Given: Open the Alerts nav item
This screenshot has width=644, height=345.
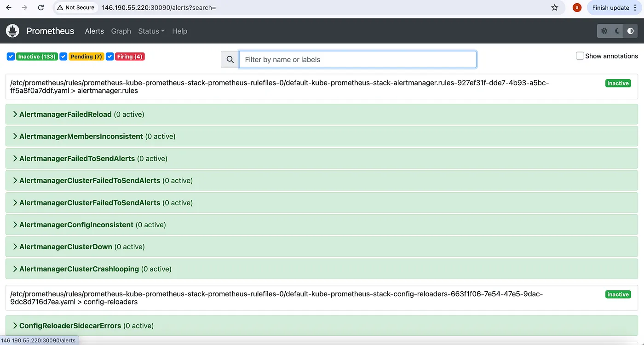Looking at the screenshot, I should click(x=94, y=31).
